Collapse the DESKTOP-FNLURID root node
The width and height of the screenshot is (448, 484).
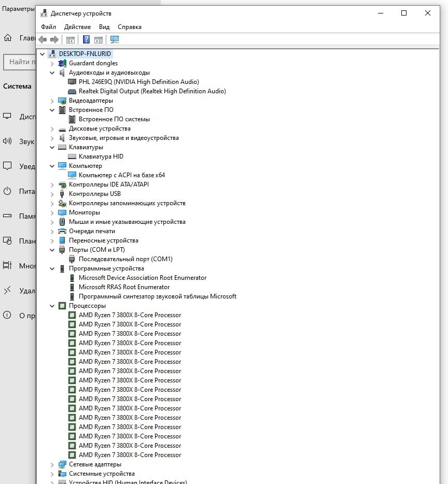tap(43, 54)
